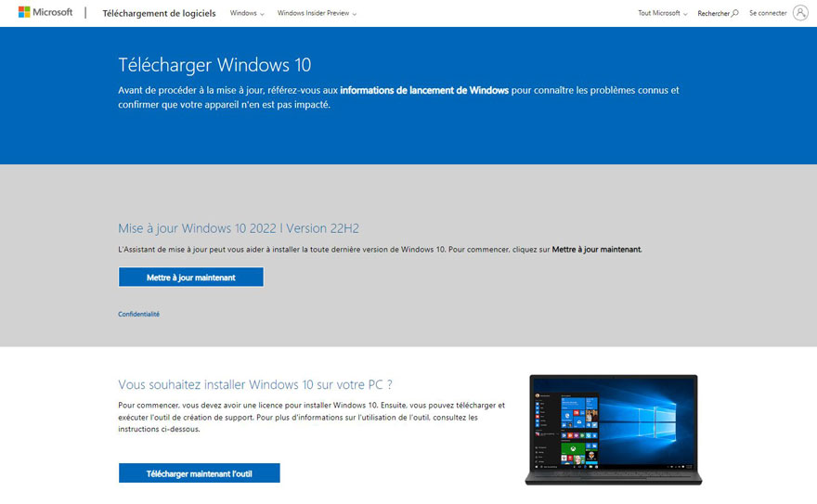This screenshot has height=504, width=817.
Task: Click the Microsoft logo
Action: pyautogui.click(x=45, y=12)
